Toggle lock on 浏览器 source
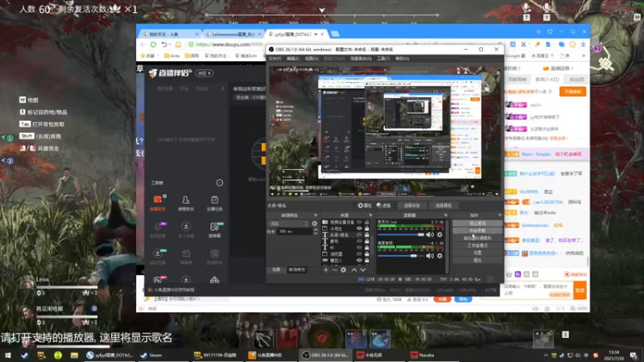644x362 pixels. [x=367, y=254]
